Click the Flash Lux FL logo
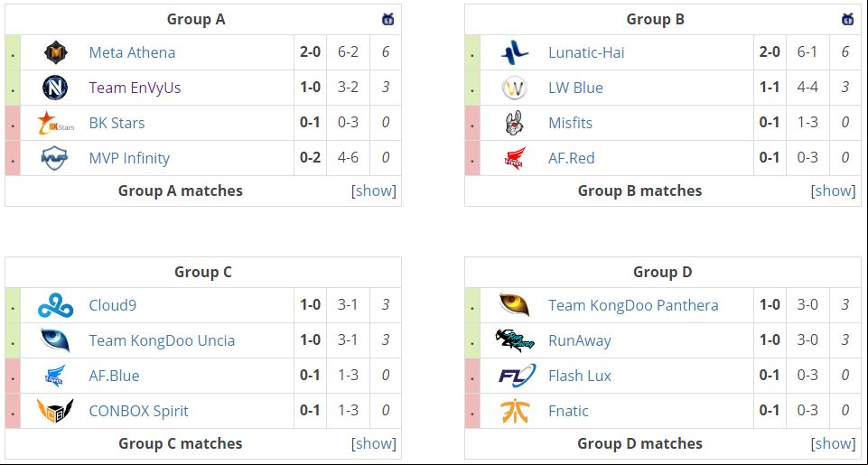The height and width of the screenshot is (465, 868). [517, 376]
